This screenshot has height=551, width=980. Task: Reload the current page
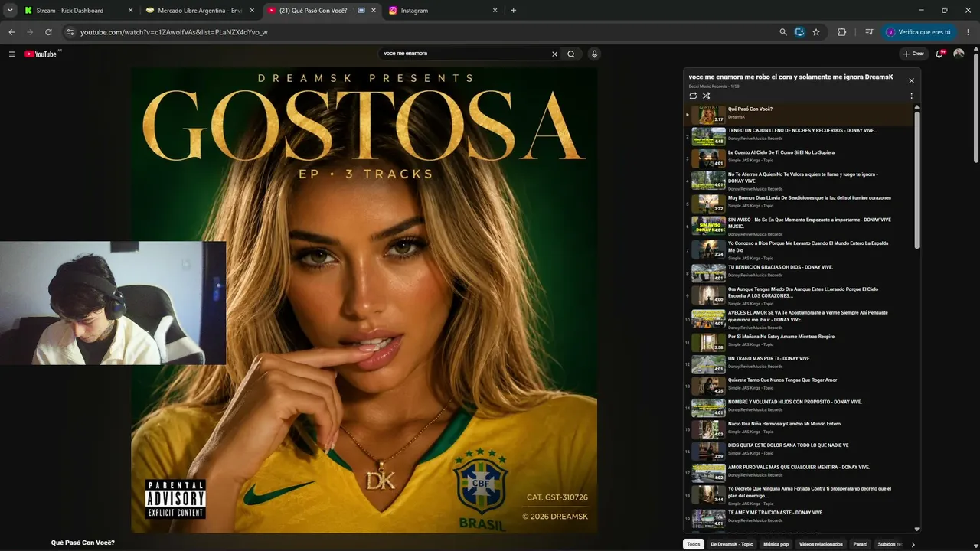[x=48, y=32]
